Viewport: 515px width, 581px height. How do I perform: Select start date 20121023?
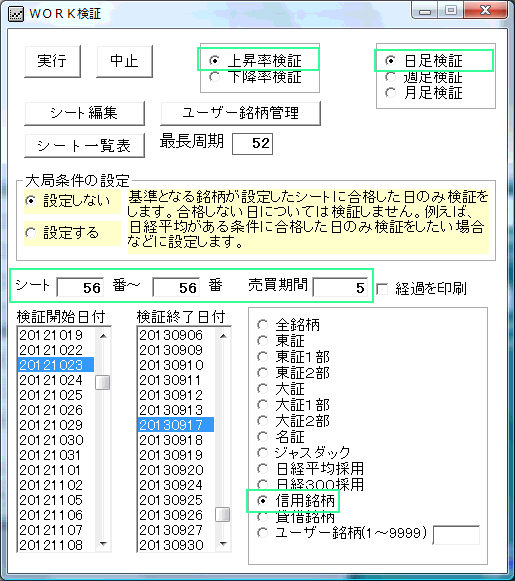point(56,365)
